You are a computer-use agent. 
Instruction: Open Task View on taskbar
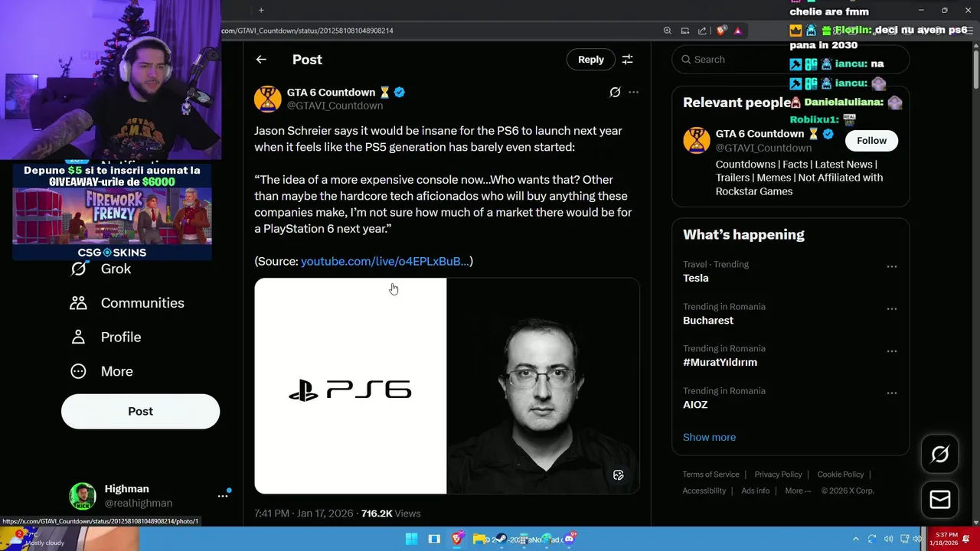434,539
